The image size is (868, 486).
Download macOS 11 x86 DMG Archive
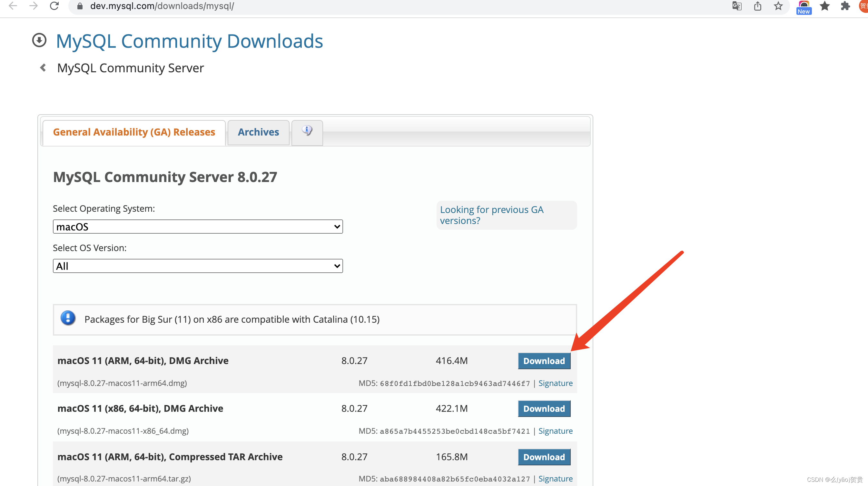(x=544, y=409)
